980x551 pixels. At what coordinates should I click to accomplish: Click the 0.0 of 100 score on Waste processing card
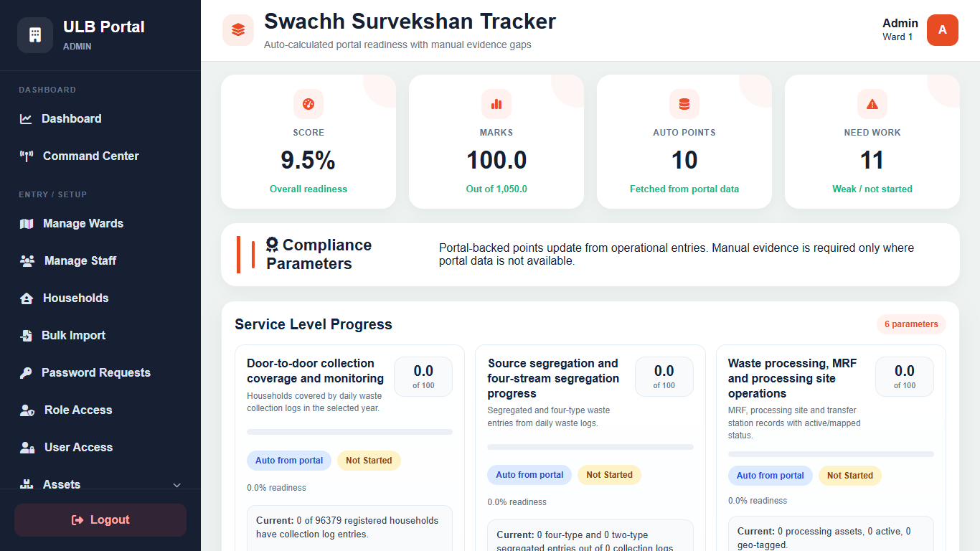(905, 377)
